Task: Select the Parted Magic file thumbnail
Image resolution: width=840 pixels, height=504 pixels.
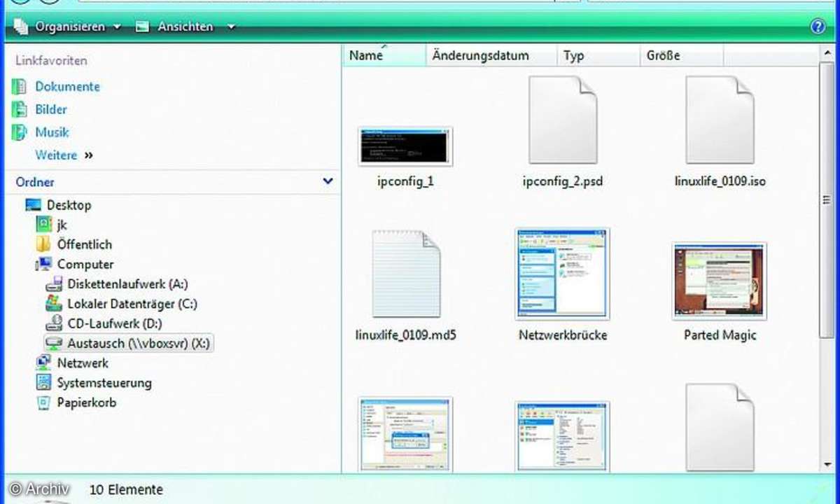Action: [719, 281]
